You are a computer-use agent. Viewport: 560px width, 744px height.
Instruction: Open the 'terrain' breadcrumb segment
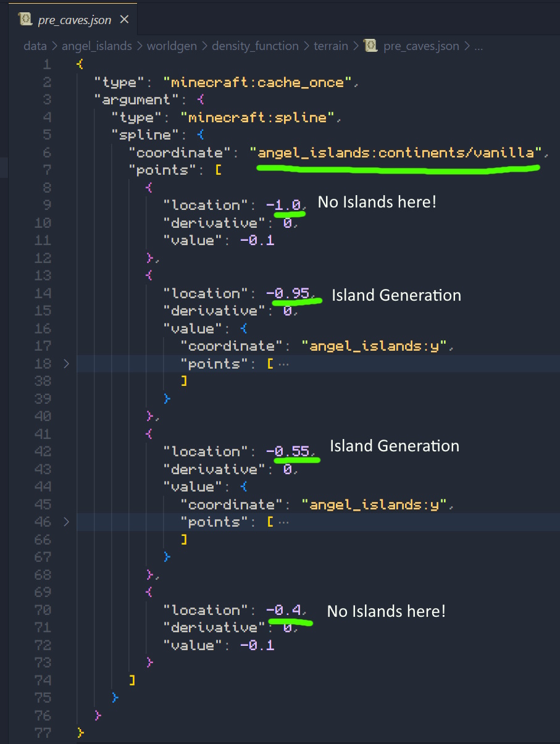(x=331, y=46)
